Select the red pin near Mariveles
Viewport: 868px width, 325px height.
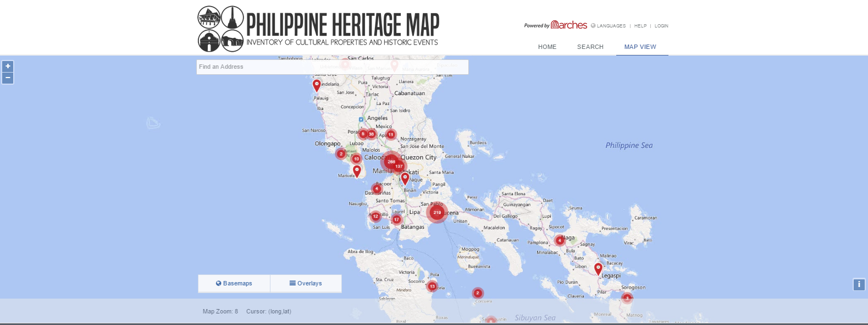pyautogui.click(x=357, y=171)
